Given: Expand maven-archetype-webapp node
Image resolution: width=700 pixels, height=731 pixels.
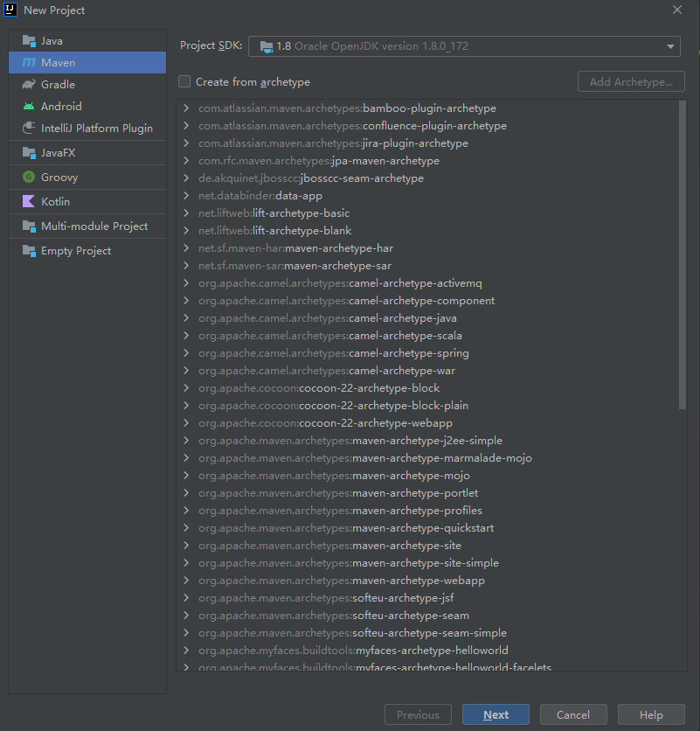Looking at the screenshot, I should click(x=186, y=581).
